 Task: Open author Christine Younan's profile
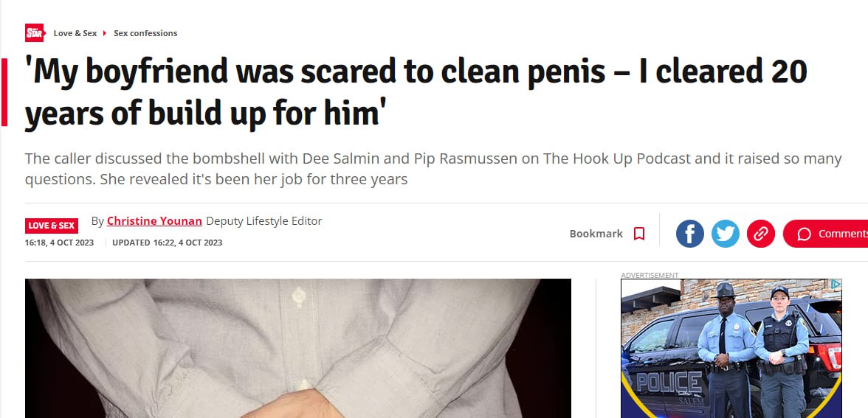click(154, 221)
